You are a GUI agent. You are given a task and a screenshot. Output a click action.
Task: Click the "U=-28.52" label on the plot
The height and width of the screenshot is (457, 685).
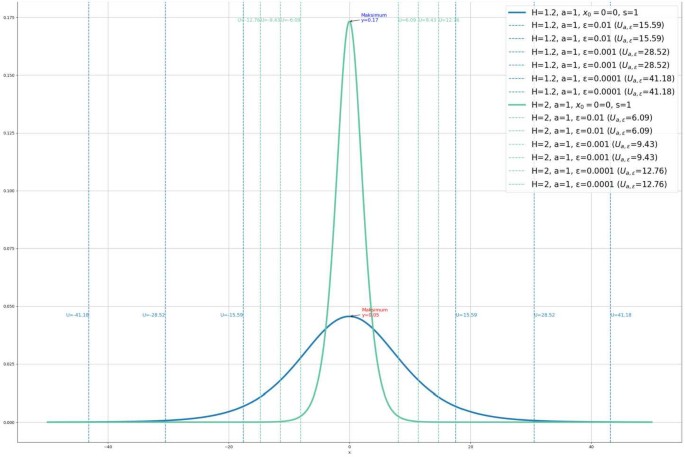[x=154, y=315]
